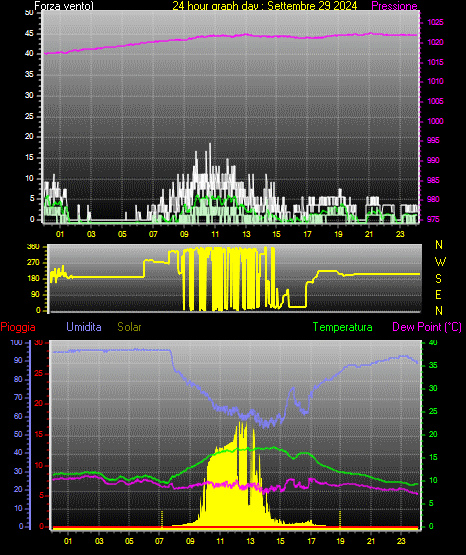Click the Pressione legend label
This screenshot has height=555, width=466.
[394, 6]
